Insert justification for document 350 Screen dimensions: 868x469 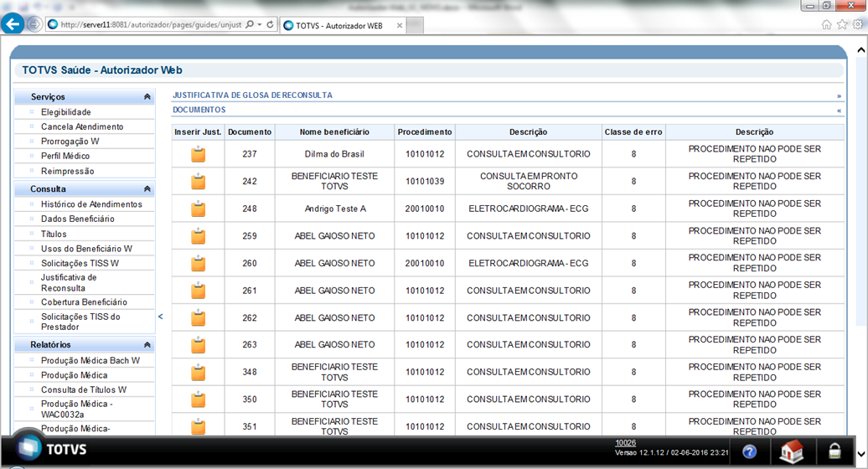pos(199,399)
